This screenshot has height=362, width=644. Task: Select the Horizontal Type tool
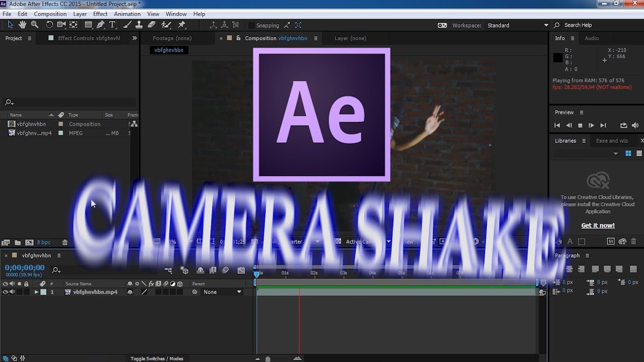point(113,25)
